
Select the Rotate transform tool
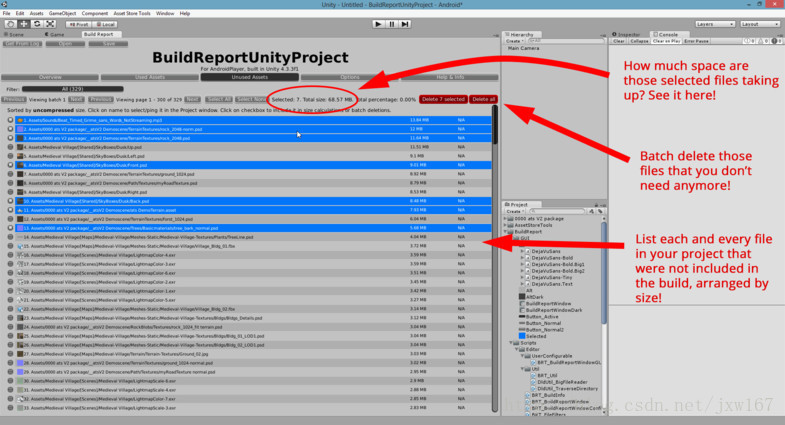[x=37, y=24]
